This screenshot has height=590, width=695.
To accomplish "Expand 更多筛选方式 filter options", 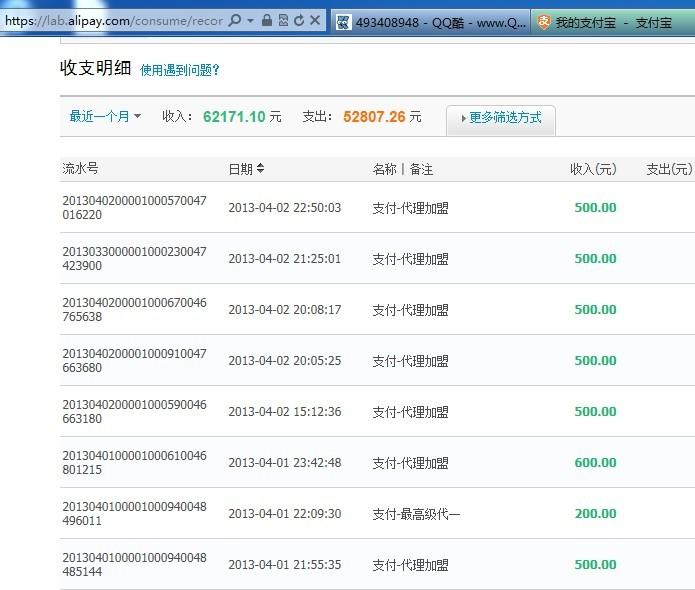I will click(500, 118).
